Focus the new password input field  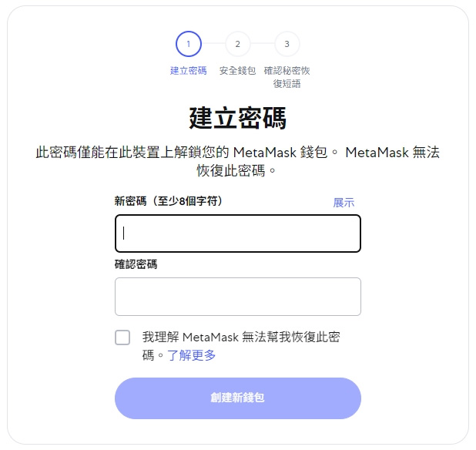(x=238, y=233)
